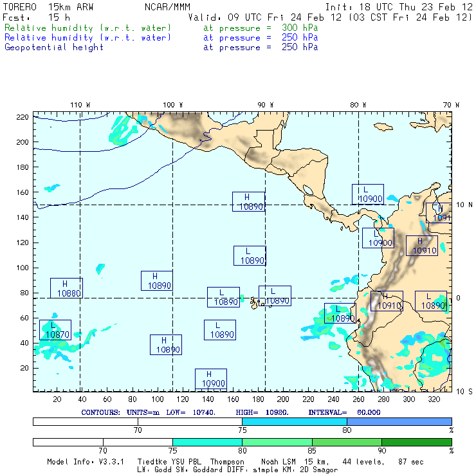Click the Geopotential height legend label
This screenshot has width=476, height=476.
(x=54, y=48)
